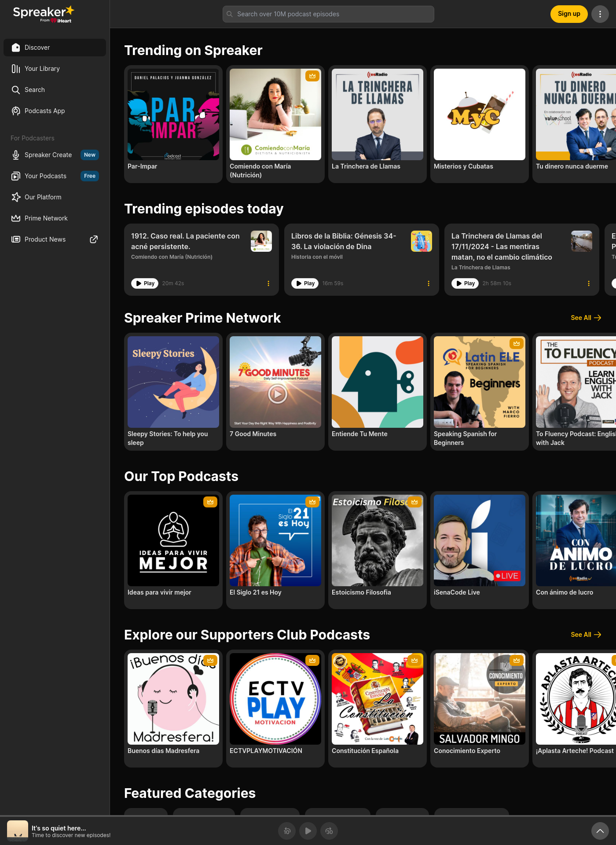Open Con ánimo de lucro podcast cover
616x845 pixels.
[576, 540]
